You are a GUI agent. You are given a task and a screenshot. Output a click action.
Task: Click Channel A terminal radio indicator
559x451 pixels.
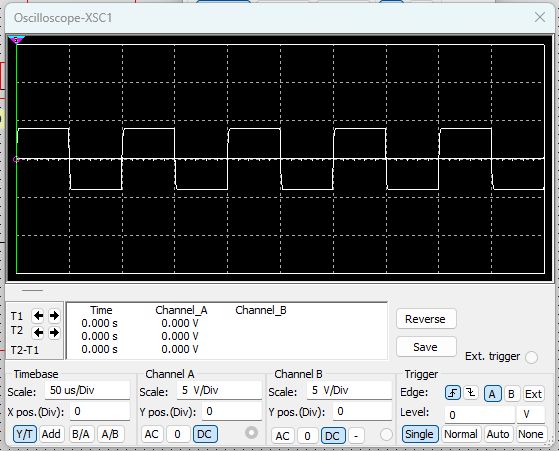252,433
